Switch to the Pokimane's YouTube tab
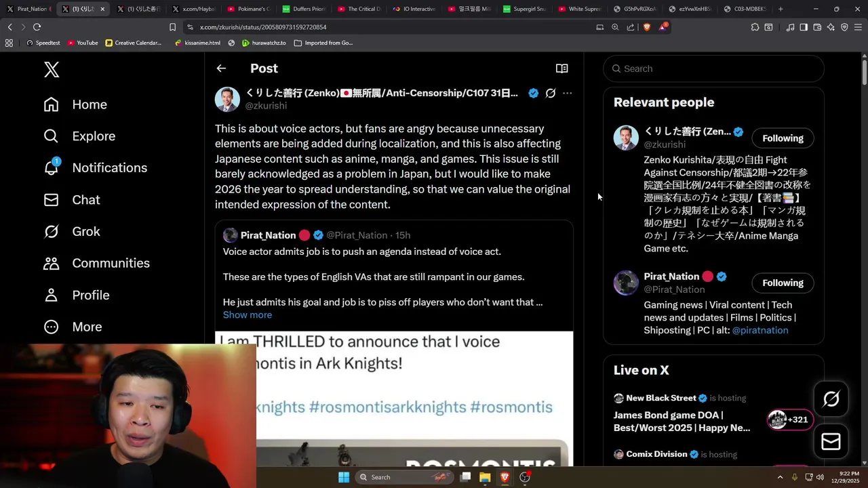 pos(248,9)
